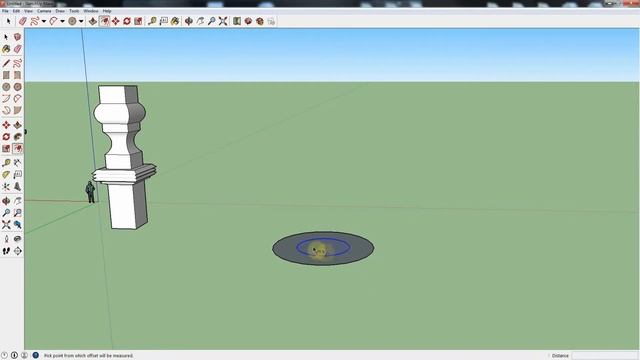The image size is (640, 360).
Task: Open the Window menu
Action: 91,11
